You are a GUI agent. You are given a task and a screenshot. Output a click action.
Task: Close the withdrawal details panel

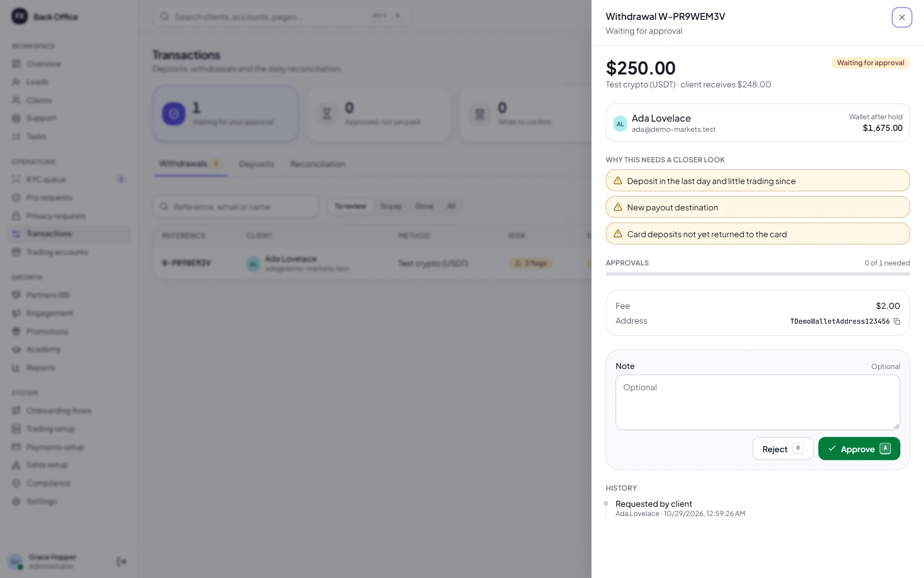coord(901,18)
